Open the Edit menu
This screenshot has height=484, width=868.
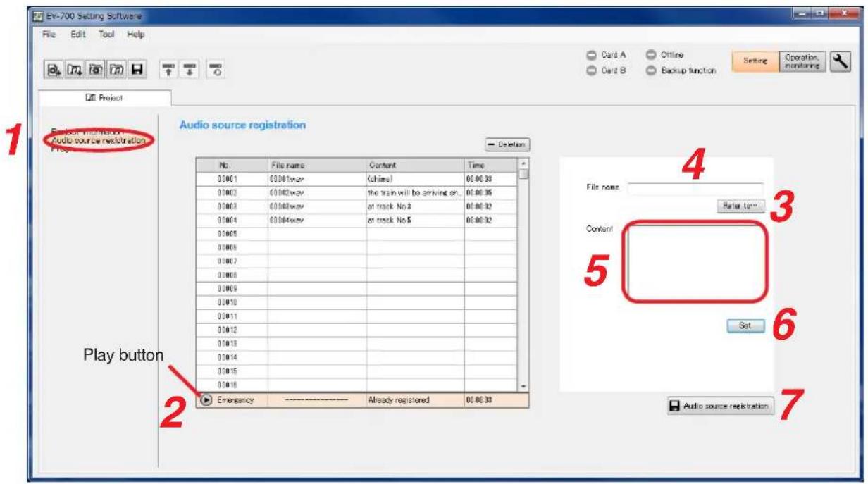77,34
